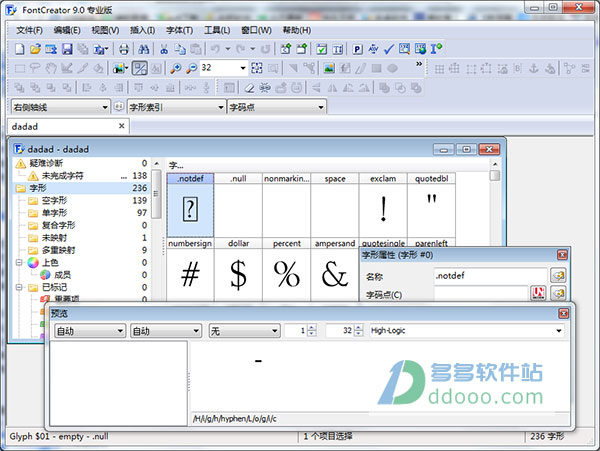Click the import image icon with dropdown
This screenshot has height=451, width=600.
[x=120, y=68]
